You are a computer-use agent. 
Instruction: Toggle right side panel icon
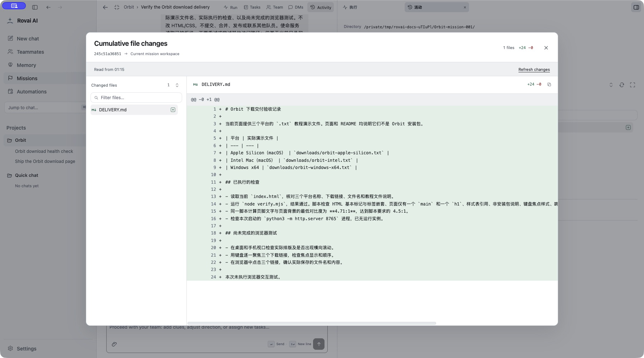[x=636, y=7]
